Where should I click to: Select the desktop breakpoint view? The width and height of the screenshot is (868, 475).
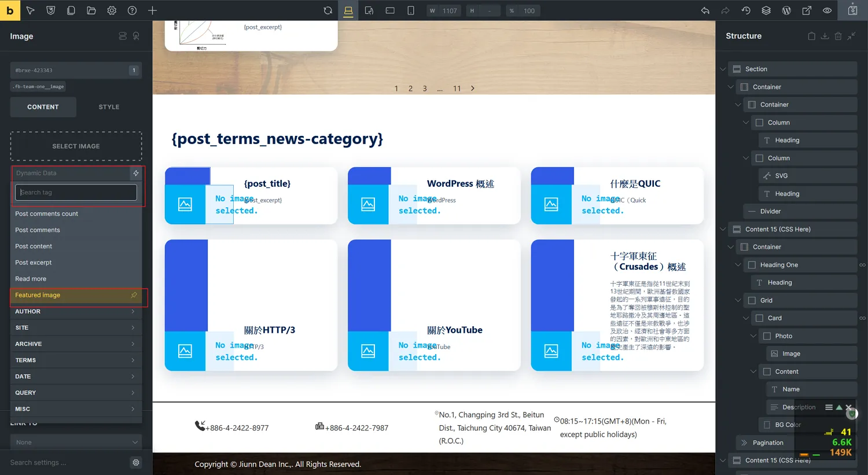(348, 10)
